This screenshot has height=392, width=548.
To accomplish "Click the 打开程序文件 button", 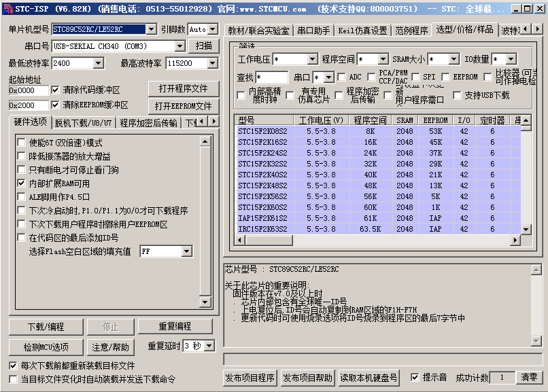I will [x=184, y=89].
